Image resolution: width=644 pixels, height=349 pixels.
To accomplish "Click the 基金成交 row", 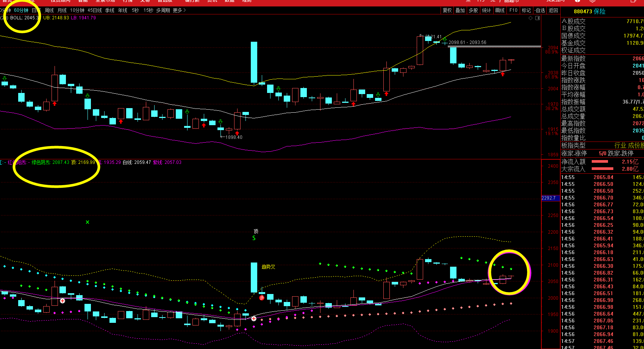I will (602, 43).
